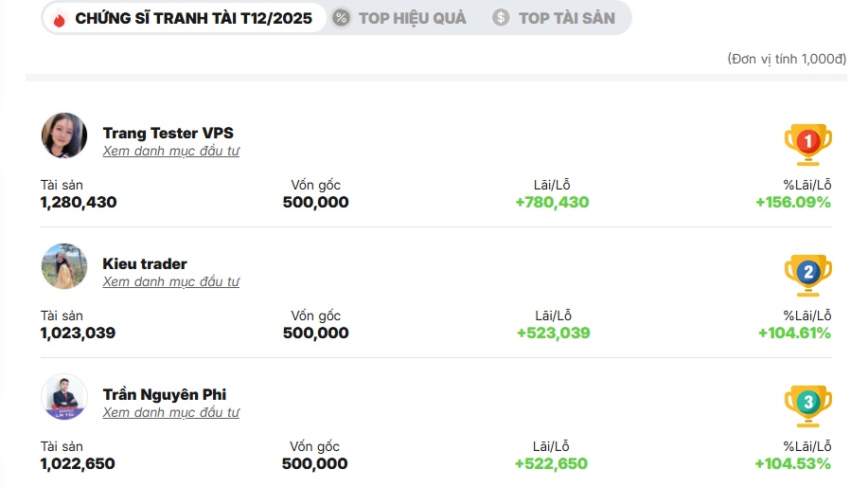The height and width of the screenshot is (487, 868).
Task: Click the rank 2 trophy icon
Action: (807, 274)
